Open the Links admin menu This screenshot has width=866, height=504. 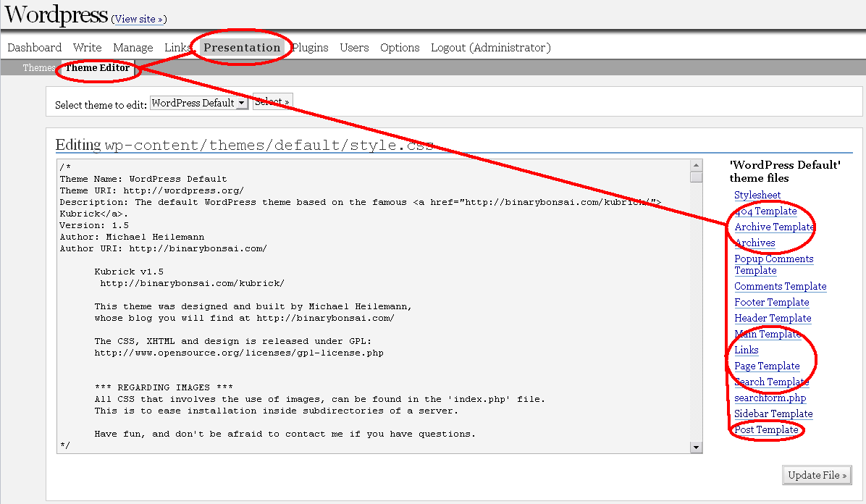point(177,48)
